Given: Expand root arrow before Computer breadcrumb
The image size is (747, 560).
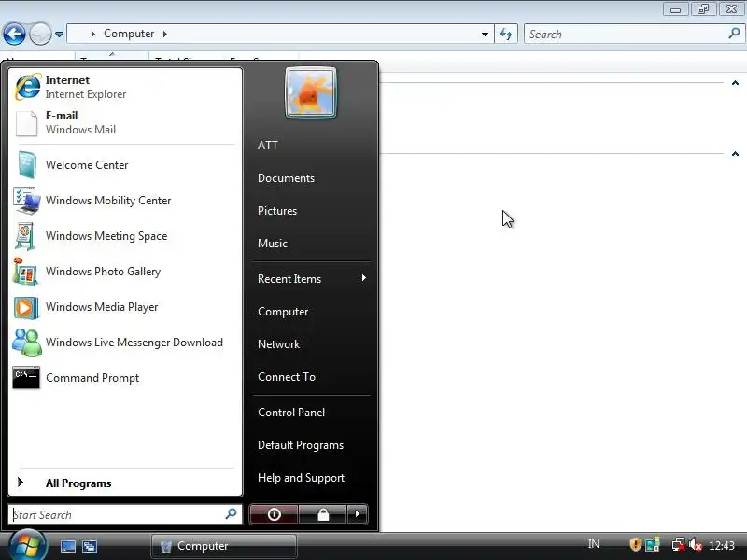Looking at the screenshot, I should (x=92, y=34).
